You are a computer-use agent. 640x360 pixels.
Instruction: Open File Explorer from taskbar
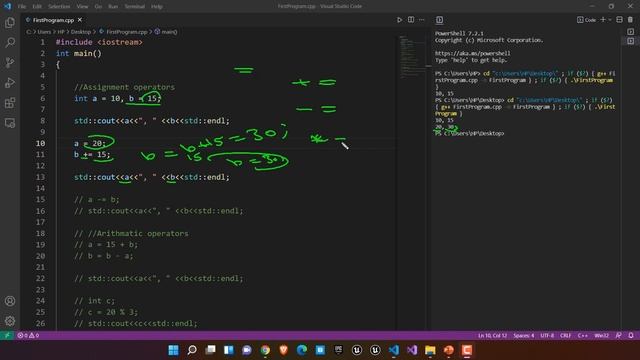click(x=430, y=350)
